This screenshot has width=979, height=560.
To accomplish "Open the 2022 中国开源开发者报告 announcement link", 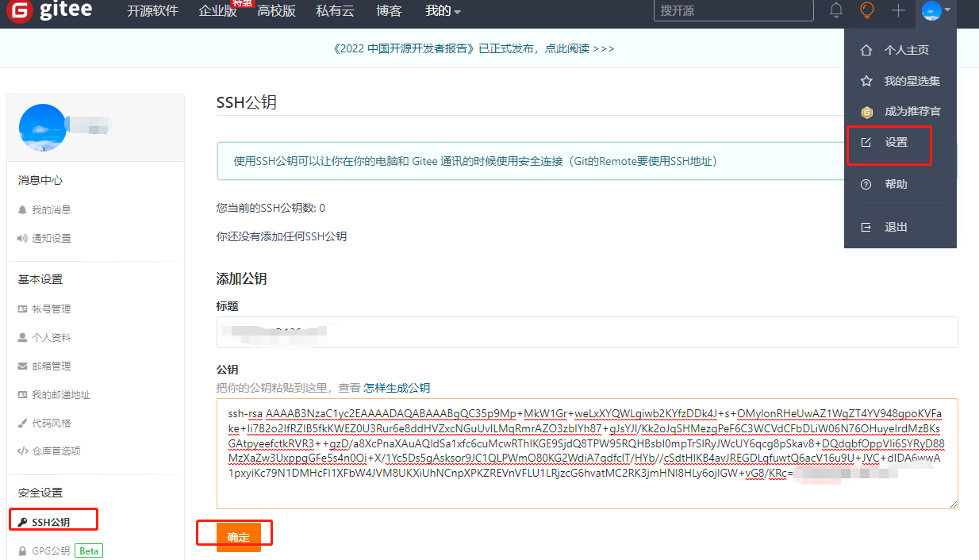I will click(473, 48).
